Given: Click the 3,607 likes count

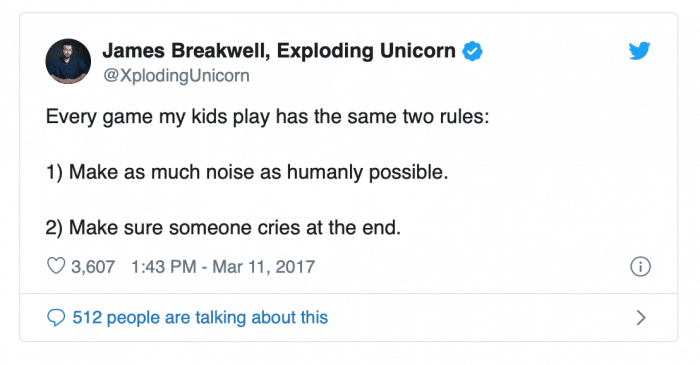Looking at the screenshot, I should point(93,267).
